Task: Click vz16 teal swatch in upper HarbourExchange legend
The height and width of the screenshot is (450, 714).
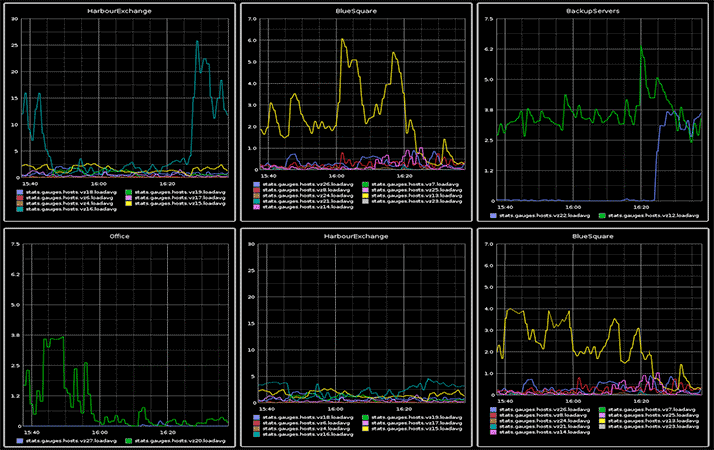Action: click(x=20, y=208)
